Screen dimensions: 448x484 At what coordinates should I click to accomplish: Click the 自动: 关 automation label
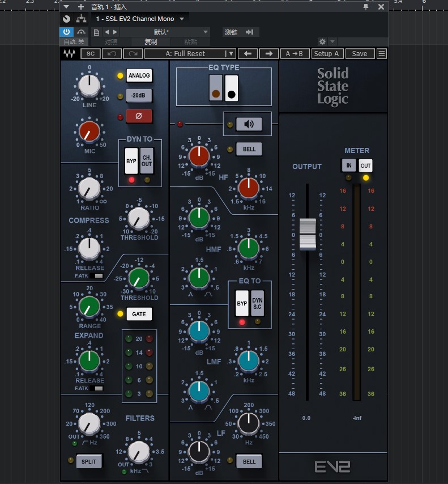74,42
